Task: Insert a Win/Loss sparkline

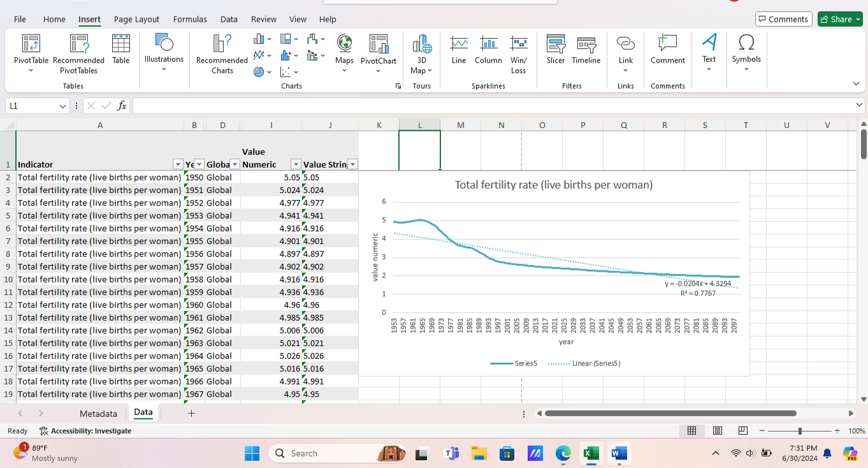Action: tap(519, 54)
